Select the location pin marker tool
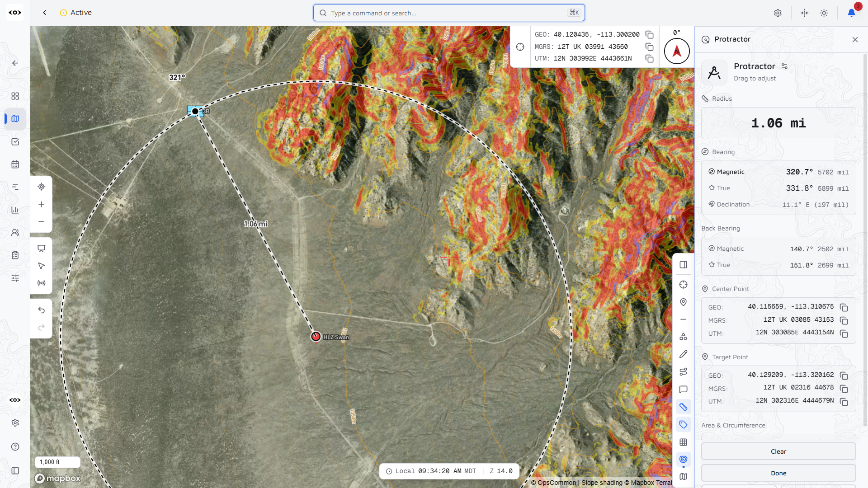 coord(683,302)
